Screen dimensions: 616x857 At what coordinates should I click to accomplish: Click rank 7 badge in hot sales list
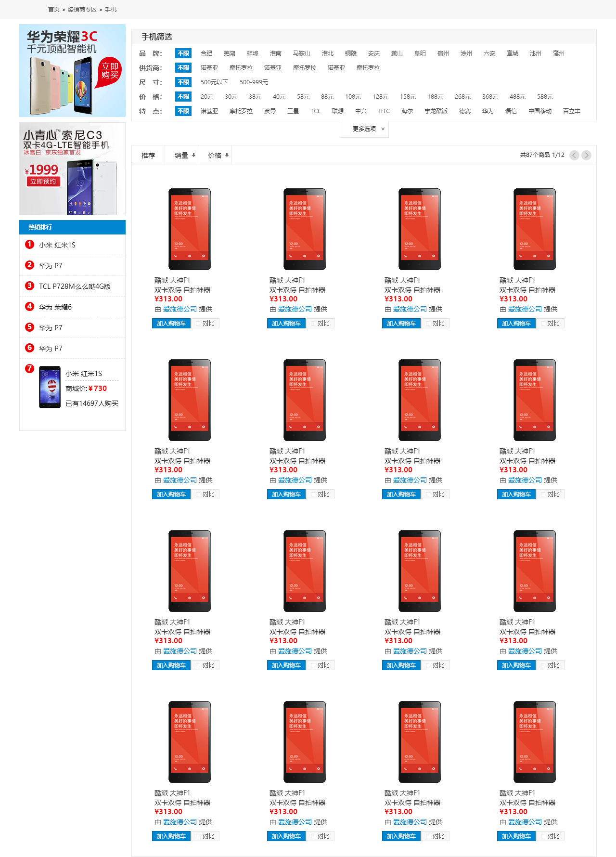pyautogui.click(x=29, y=368)
